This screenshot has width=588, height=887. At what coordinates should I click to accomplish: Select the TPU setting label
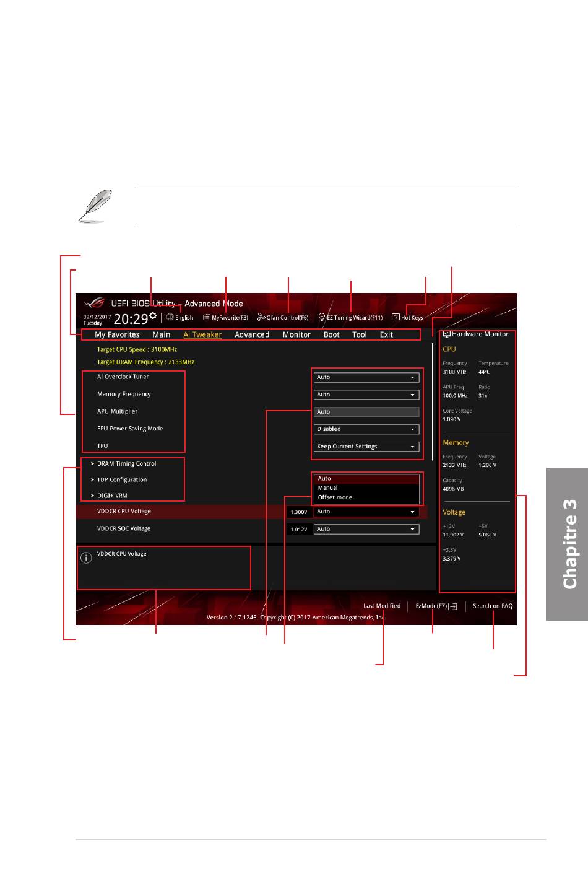click(102, 446)
